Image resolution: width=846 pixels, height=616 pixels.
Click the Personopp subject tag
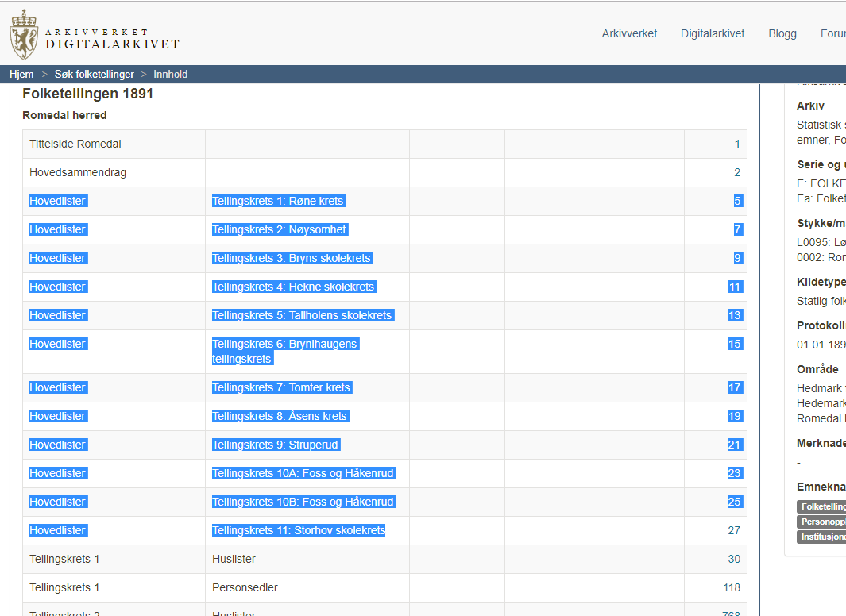(x=822, y=522)
